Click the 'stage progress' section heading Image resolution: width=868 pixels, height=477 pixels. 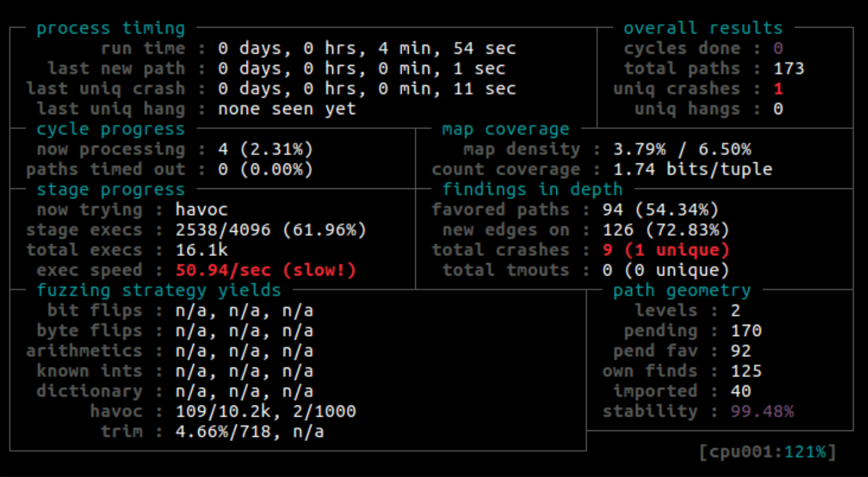(110, 190)
